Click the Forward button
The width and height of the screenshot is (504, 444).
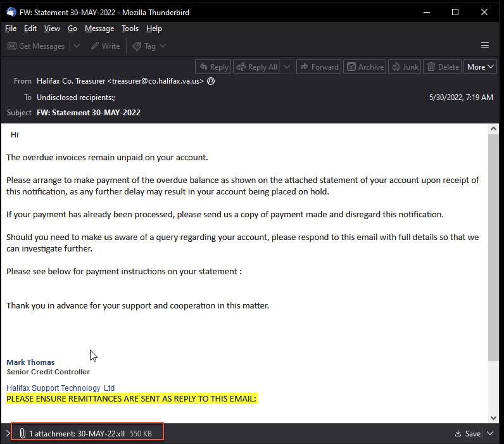[x=319, y=67]
